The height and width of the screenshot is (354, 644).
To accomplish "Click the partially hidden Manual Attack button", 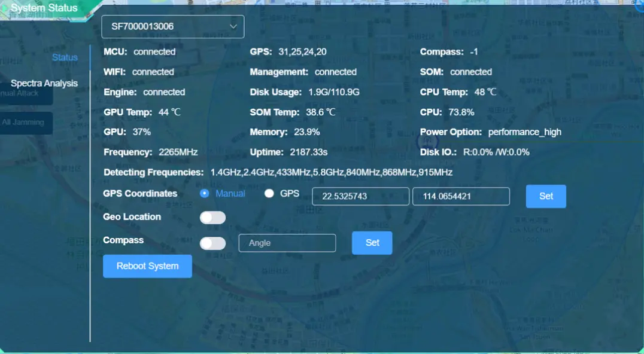I will point(25,94).
